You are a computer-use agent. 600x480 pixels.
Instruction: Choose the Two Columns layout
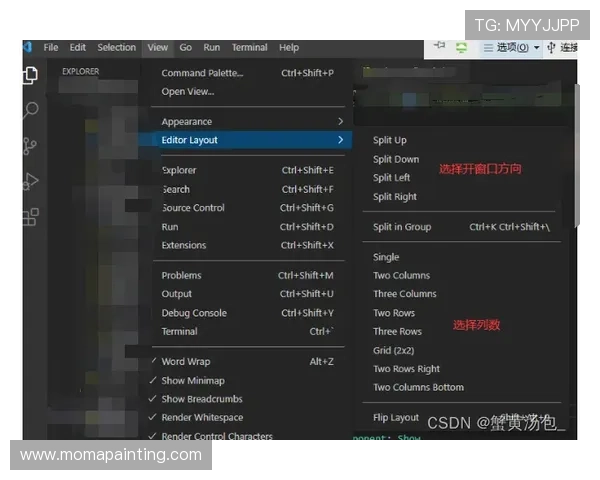coord(401,276)
